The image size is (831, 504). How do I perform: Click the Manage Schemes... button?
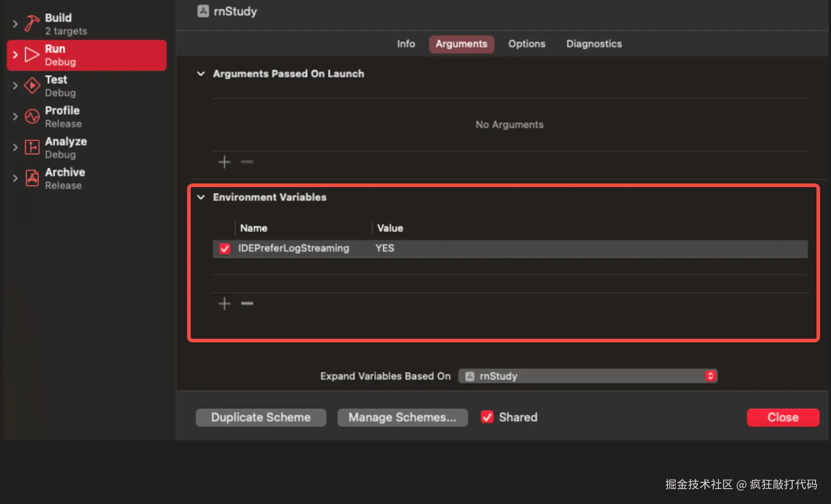pos(402,417)
